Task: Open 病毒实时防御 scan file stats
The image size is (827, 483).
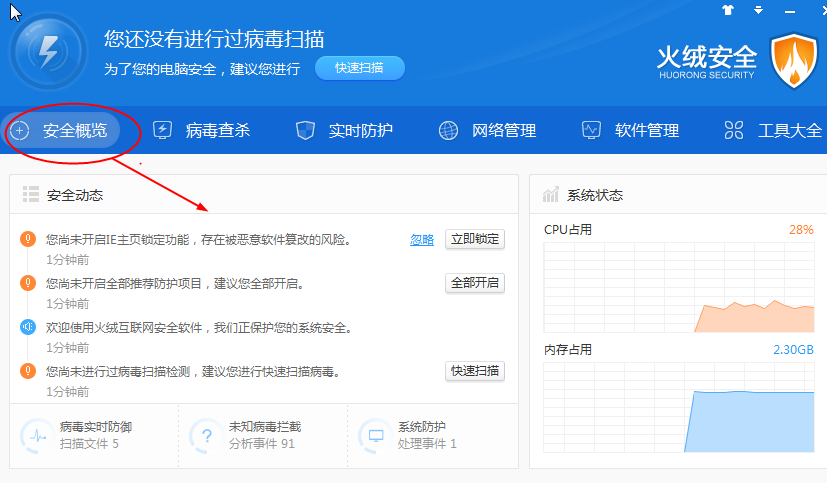Action: (x=90, y=444)
